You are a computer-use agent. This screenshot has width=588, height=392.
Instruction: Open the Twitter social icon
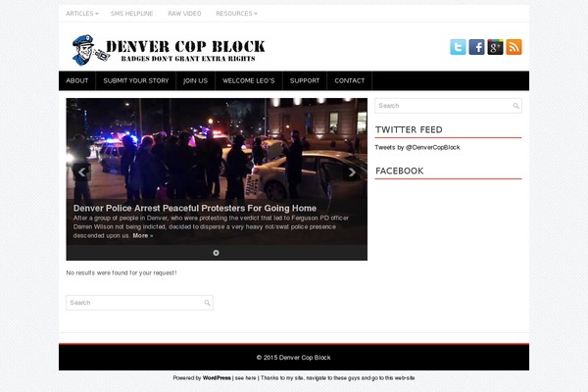pos(458,47)
